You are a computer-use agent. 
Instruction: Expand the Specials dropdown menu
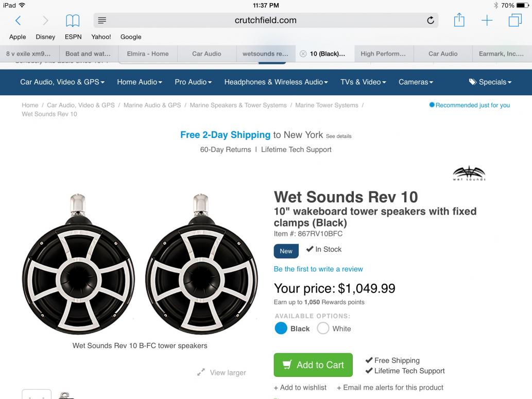(490, 82)
